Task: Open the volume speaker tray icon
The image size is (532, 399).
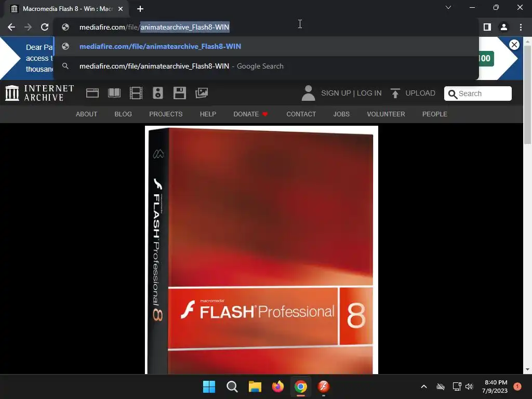Action: [x=469, y=387]
